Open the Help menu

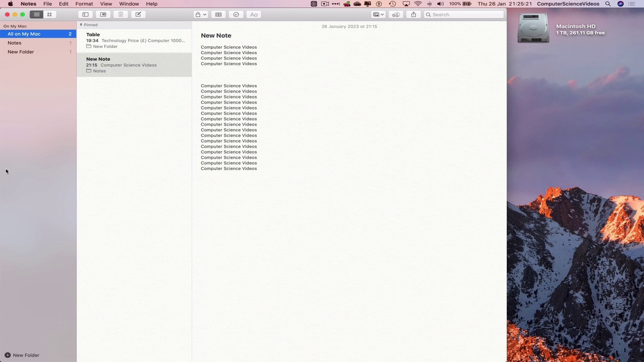pyautogui.click(x=151, y=4)
